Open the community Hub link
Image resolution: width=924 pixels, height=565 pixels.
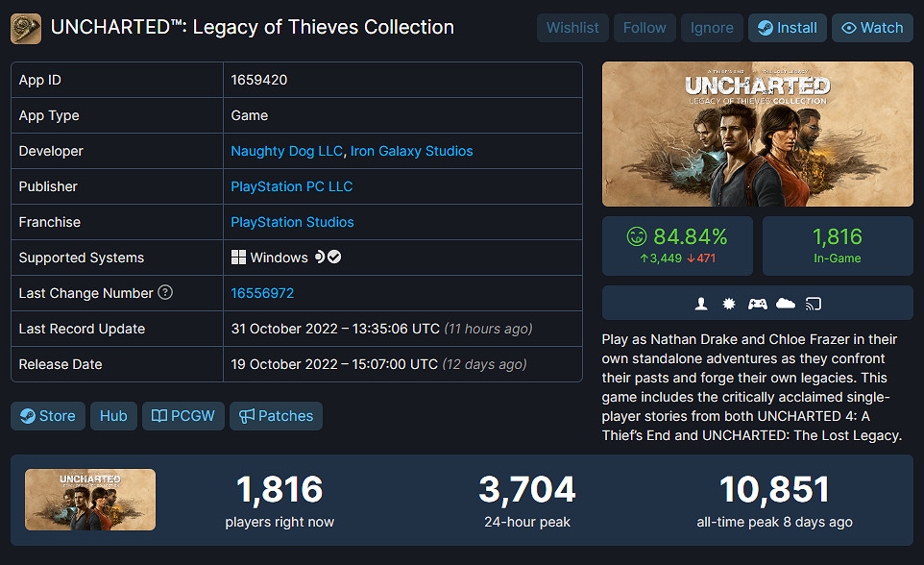(113, 416)
